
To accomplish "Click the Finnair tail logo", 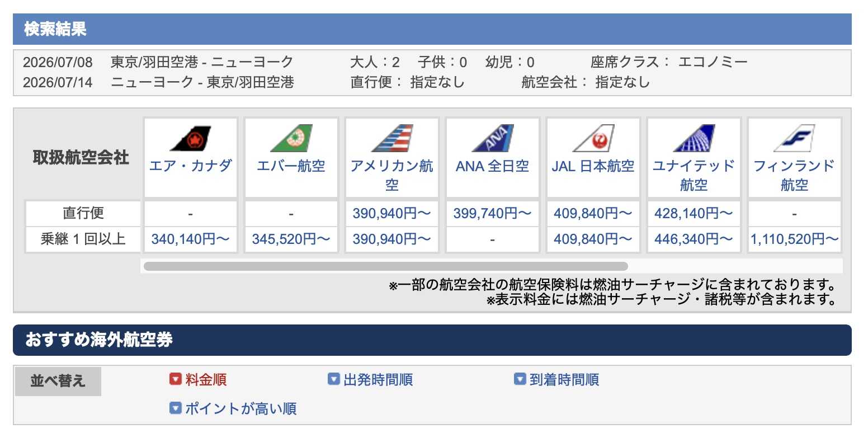I will pyautogui.click(x=794, y=139).
